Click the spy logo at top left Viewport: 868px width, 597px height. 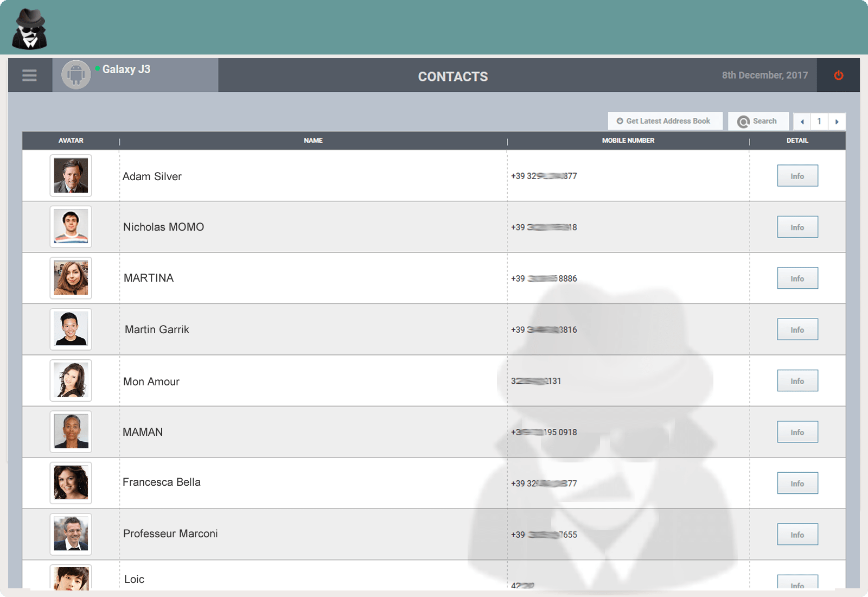[x=29, y=29]
